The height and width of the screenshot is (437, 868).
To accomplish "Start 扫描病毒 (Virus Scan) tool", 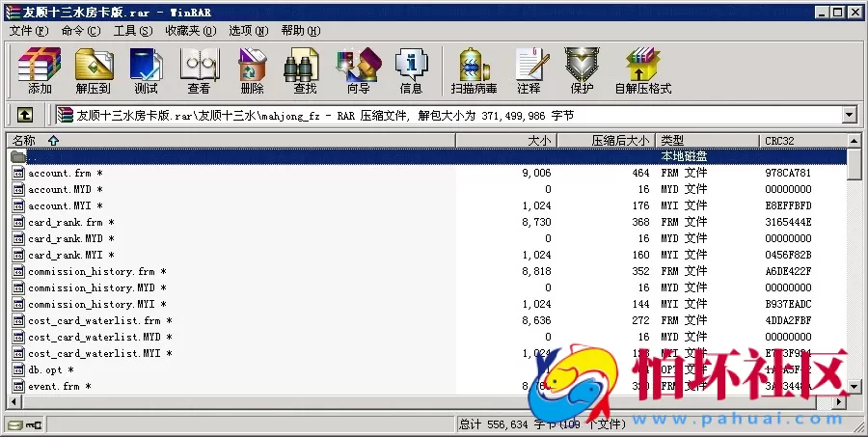I will point(474,70).
